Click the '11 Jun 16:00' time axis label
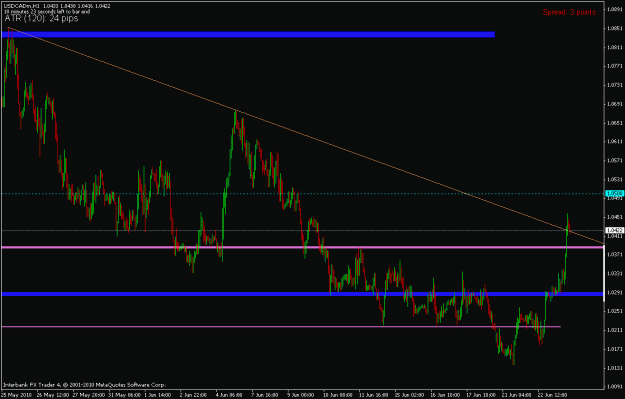This screenshot has width=625, height=399. [373, 395]
